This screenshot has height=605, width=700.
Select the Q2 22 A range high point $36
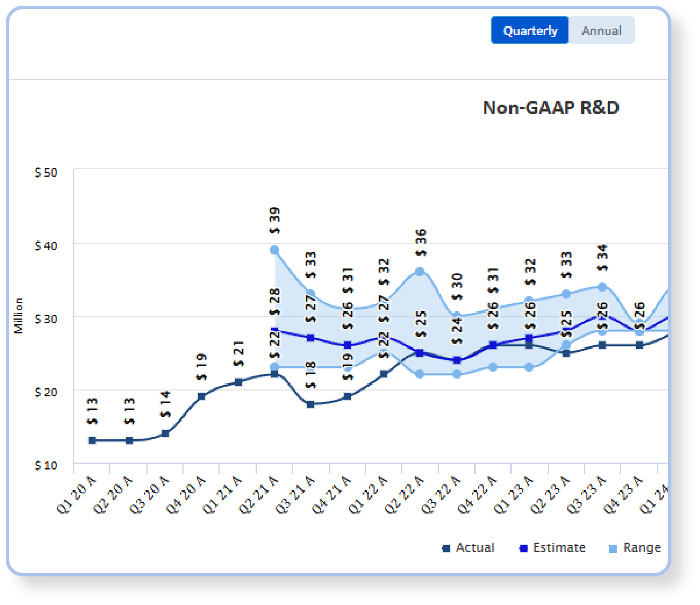tap(420, 272)
